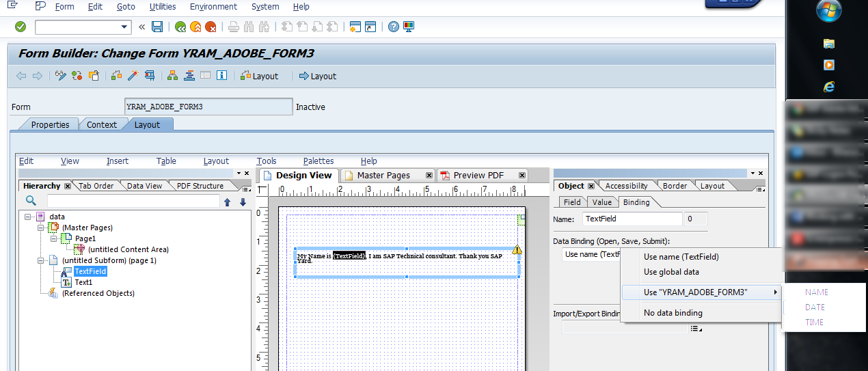The width and height of the screenshot is (868, 371).
Task: Click the Object hierarchy display icon
Action: [x=174, y=76]
